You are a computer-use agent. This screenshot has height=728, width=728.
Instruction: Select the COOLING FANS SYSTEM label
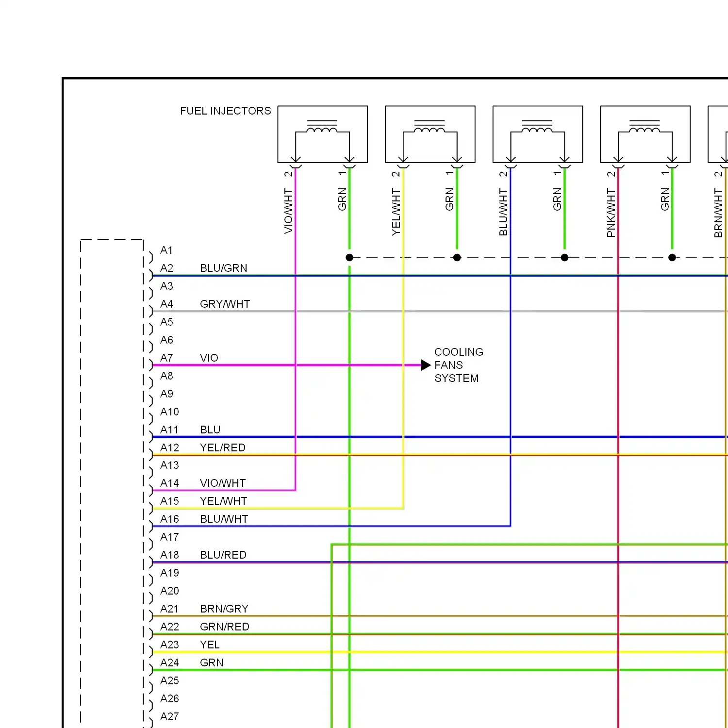(x=459, y=365)
